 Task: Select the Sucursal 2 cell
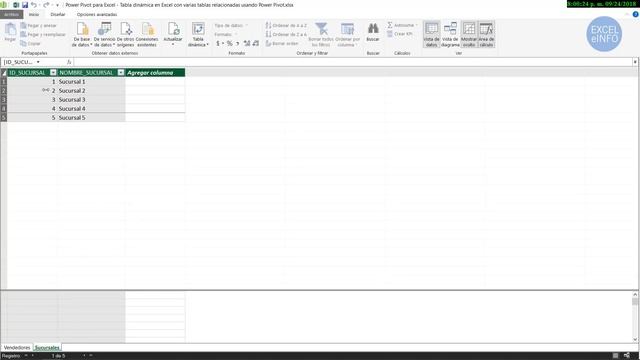(91, 91)
